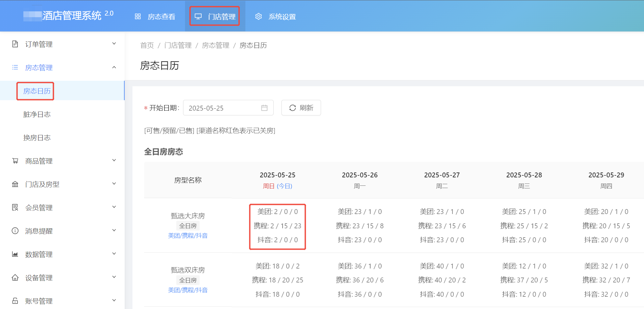Click the 2025-05-27 column header
Screen dimensions: 644x309
[x=442, y=180]
